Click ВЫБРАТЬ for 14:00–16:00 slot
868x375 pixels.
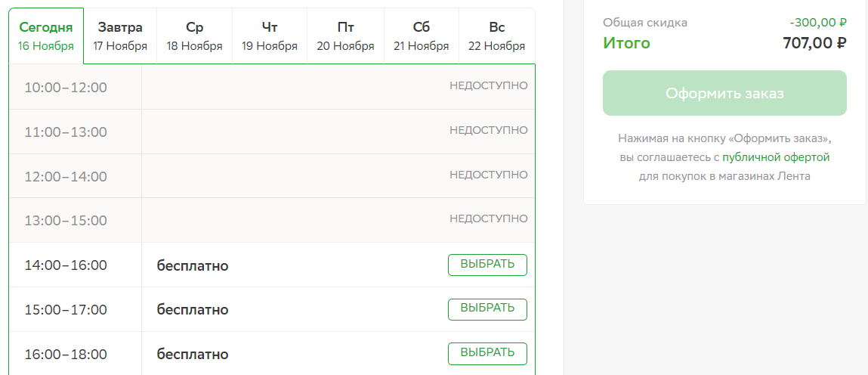point(487,265)
